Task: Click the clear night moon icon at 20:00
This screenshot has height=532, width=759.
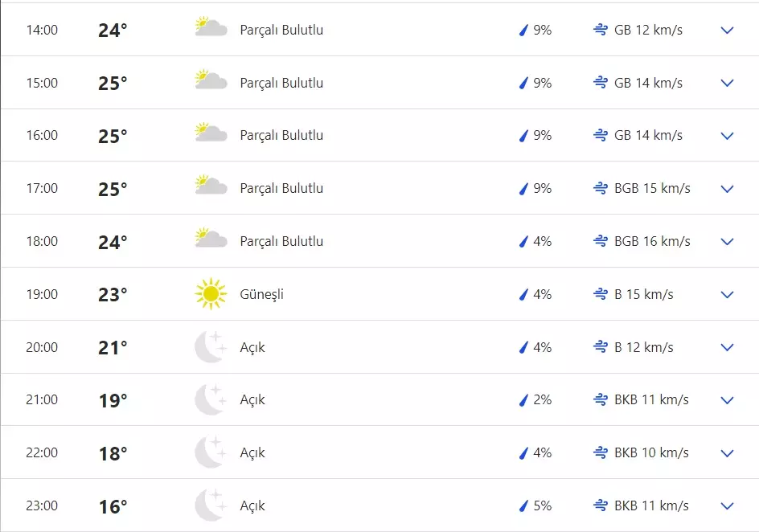Action: click(211, 347)
